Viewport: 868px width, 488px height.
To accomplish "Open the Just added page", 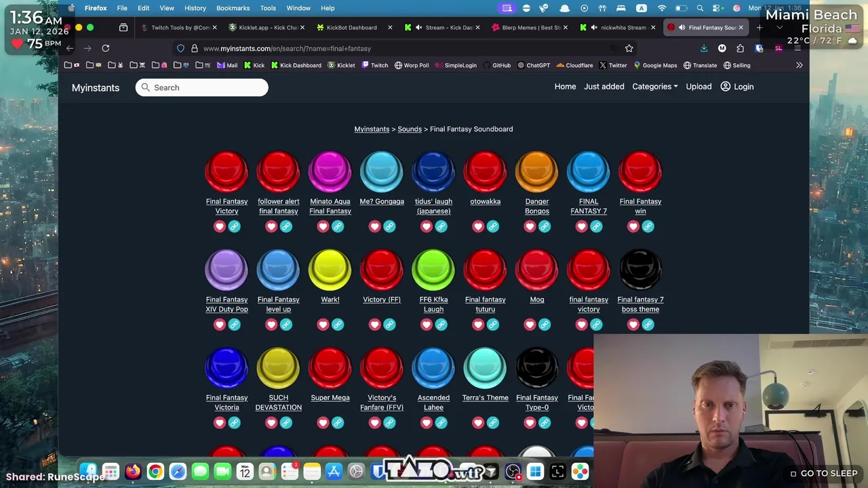I will 604,87.
